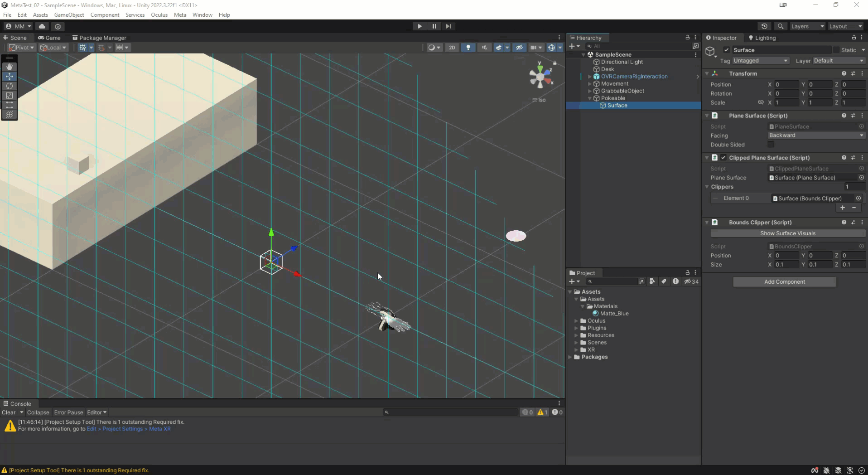Viewport: 868px width, 475px height.
Task: Select the Scale tool in scene toolbar
Action: (x=9, y=95)
